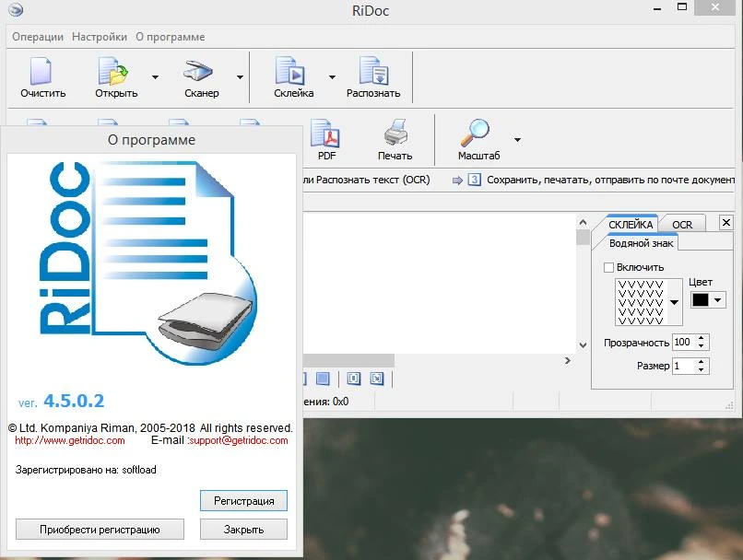743x560 pixels.
Task: Increase Прозрачность with the up arrow
Action: [x=702, y=338]
